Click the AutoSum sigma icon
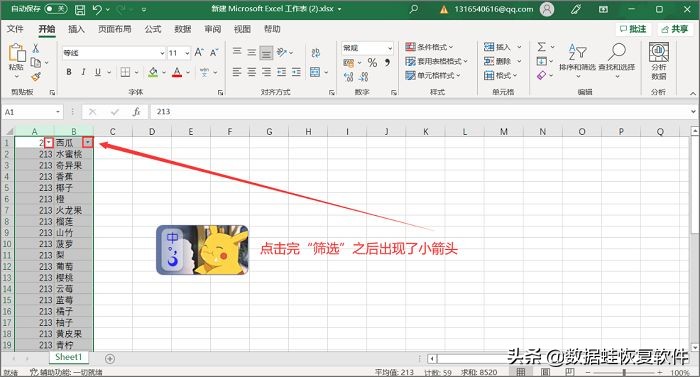 (x=542, y=47)
